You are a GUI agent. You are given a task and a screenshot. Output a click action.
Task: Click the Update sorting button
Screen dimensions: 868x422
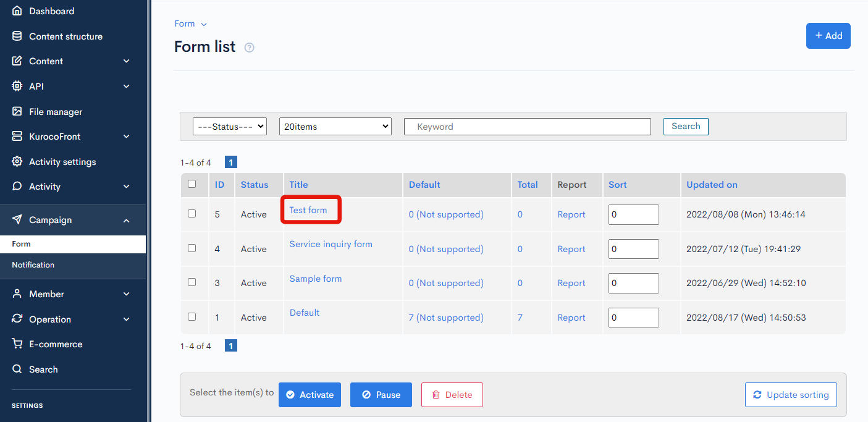click(x=791, y=395)
